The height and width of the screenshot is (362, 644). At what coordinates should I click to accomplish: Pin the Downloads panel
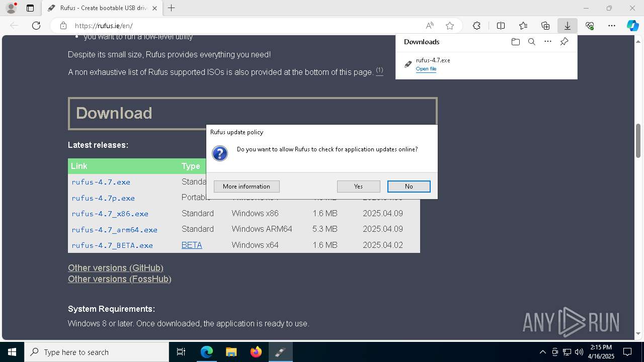click(x=564, y=42)
